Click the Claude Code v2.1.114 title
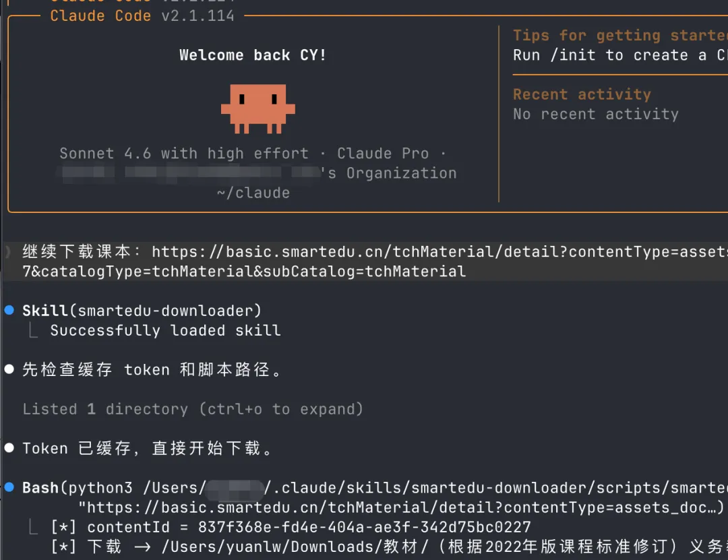The height and width of the screenshot is (560, 728). pos(142,15)
